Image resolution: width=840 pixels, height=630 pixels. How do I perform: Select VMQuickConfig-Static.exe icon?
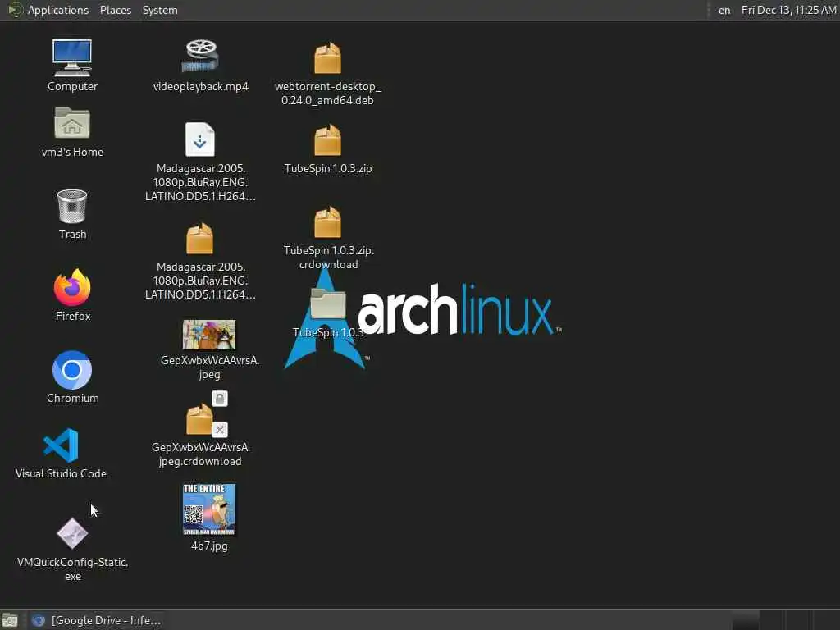[x=72, y=533]
